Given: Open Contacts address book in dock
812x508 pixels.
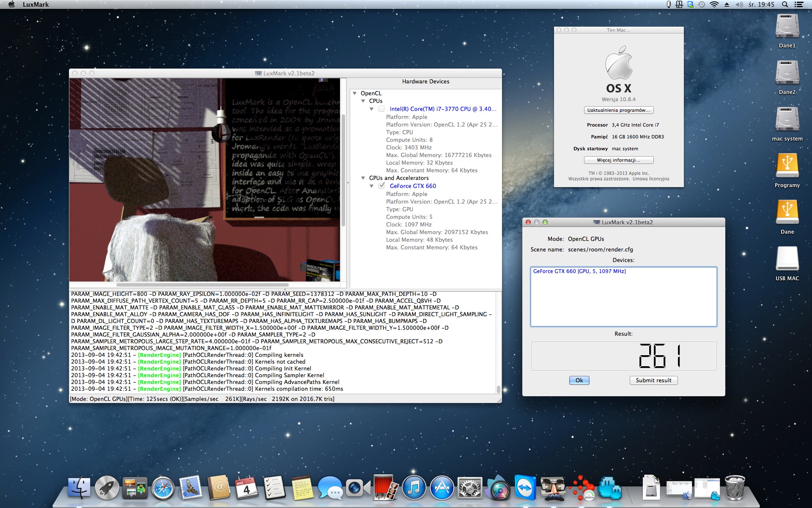Looking at the screenshot, I should 219,488.
